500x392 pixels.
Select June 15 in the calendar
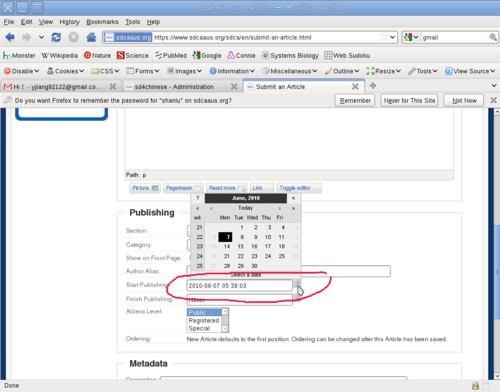(x=241, y=246)
